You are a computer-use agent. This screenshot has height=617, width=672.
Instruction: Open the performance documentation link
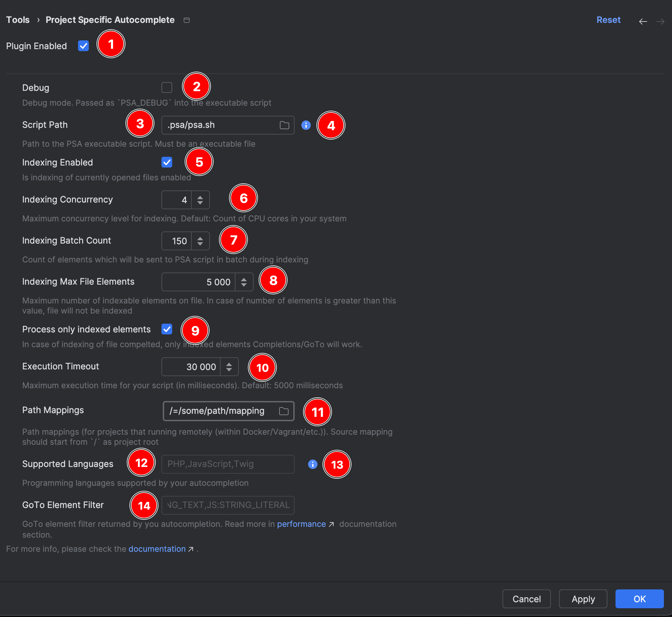click(x=301, y=524)
